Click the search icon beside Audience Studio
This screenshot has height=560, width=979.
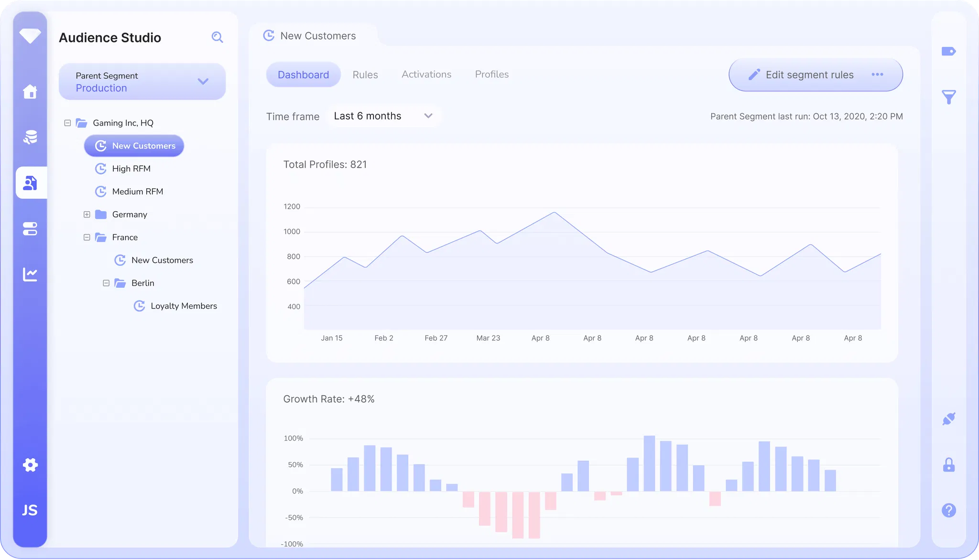(217, 37)
